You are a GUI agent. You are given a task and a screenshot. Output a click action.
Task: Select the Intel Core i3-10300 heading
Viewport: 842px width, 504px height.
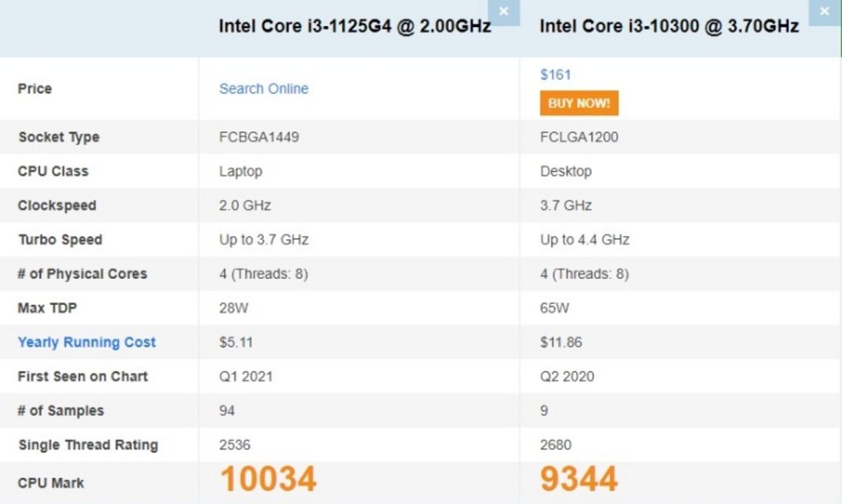pyautogui.click(x=669, y=26)
